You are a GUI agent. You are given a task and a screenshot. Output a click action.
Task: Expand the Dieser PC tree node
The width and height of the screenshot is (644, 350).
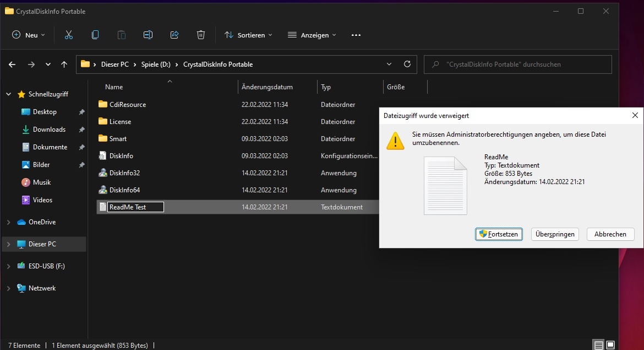(9, 244)
